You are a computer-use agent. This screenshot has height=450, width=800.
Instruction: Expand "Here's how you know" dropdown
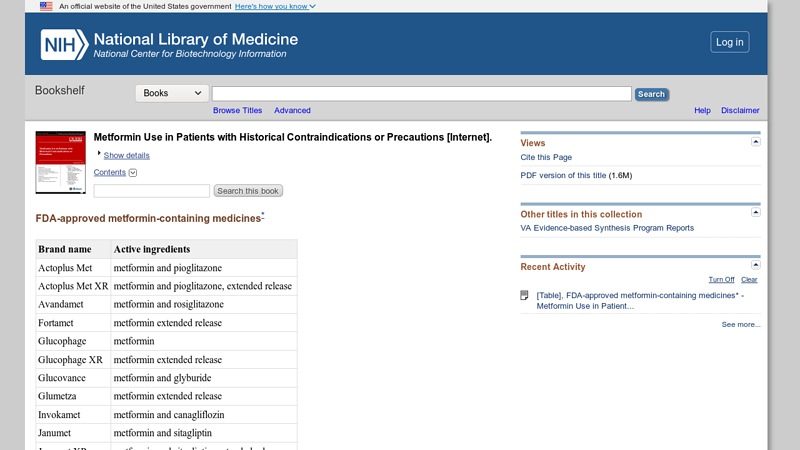(275, 6)
